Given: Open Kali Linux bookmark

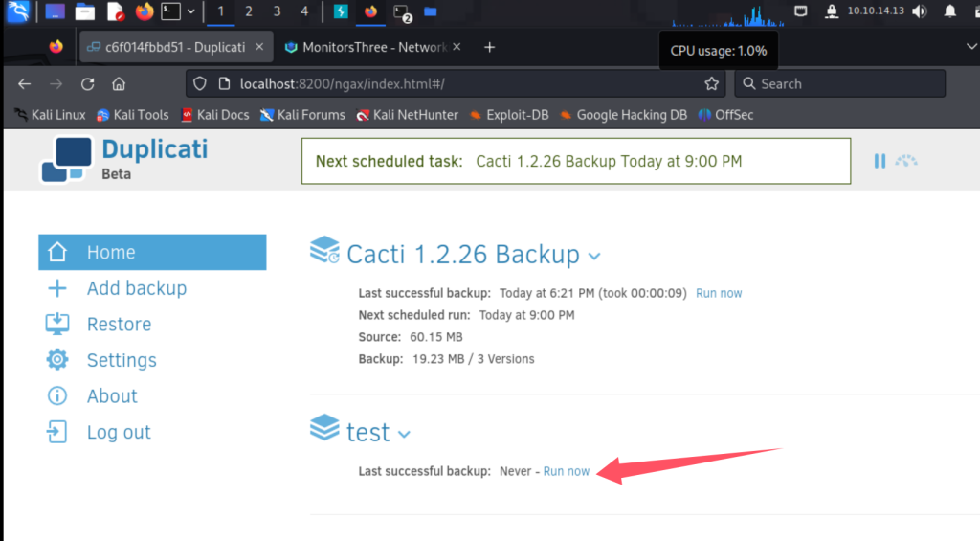Looking at the screenshot, I should pos(50,115).
